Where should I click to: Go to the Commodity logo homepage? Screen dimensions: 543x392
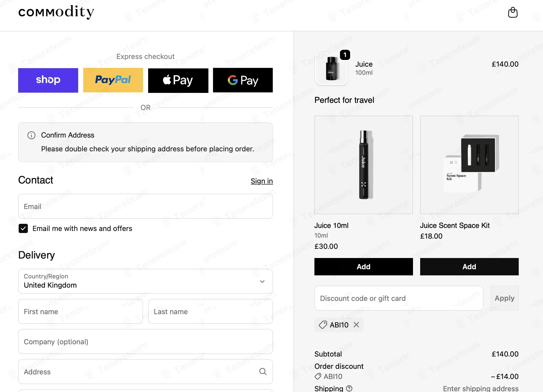[x=56, y=12]
